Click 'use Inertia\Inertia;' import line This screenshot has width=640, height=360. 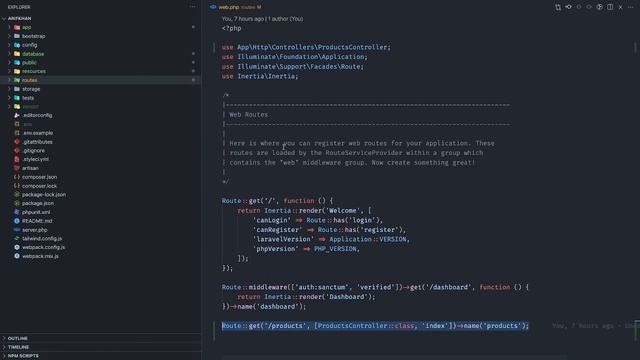pos(260,76)
